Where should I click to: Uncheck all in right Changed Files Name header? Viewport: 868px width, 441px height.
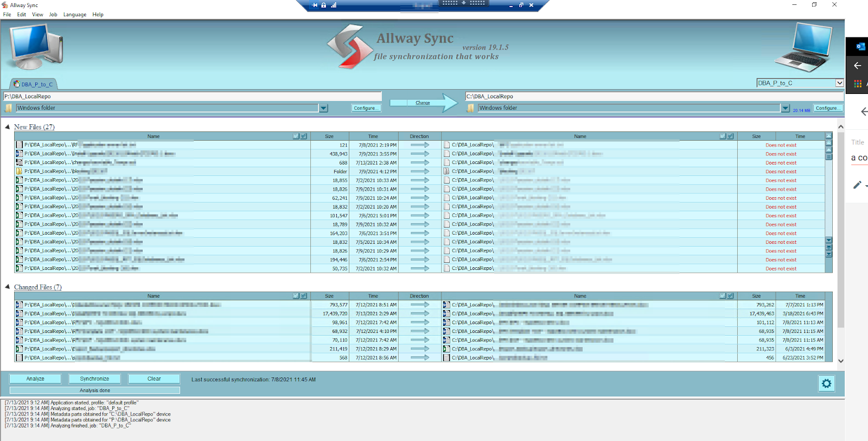(730, 296)
